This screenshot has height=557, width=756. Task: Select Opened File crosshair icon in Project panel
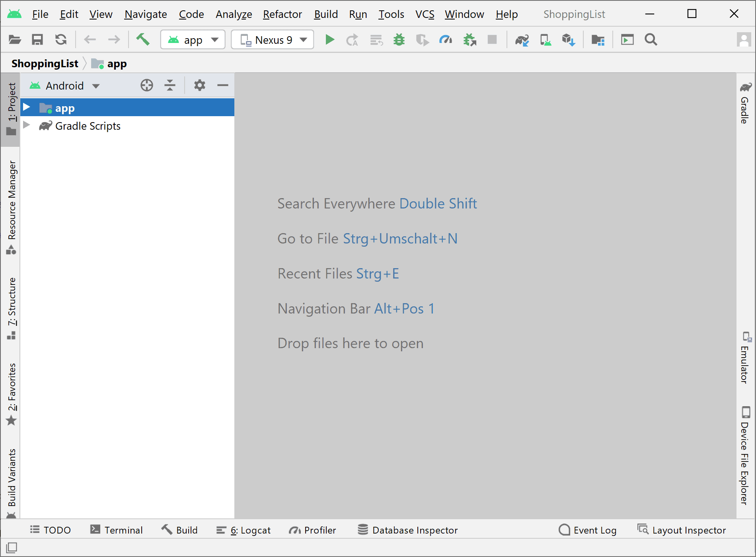click(x=147, y=85)
